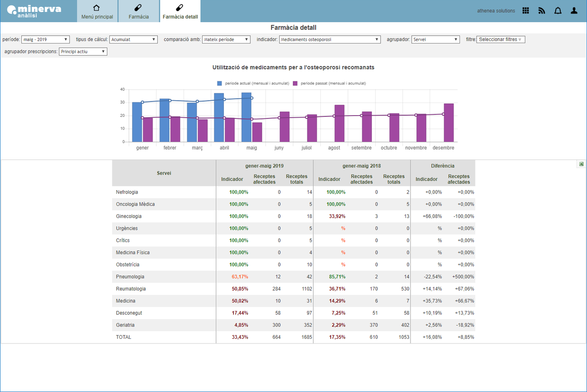587x392 pixels.
Task: Open the comparació amb dropdown
Action: [x=226, y=39]
